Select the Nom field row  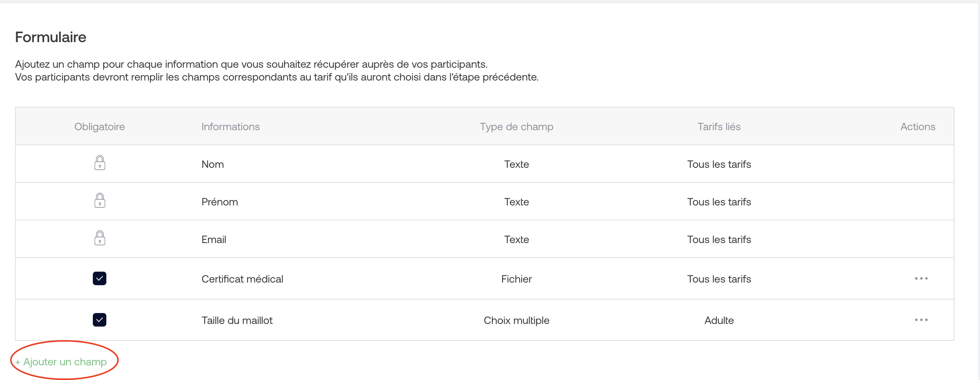click(484, 164)
